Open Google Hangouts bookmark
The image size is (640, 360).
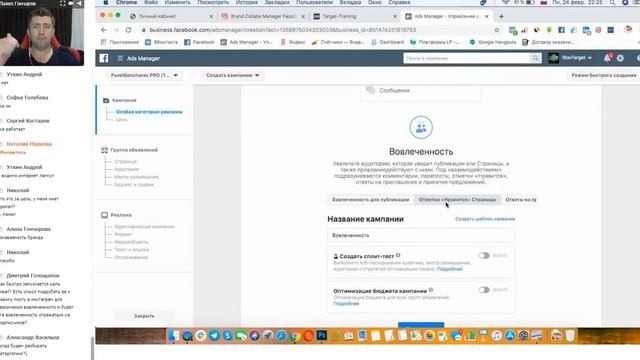(493, 42)
